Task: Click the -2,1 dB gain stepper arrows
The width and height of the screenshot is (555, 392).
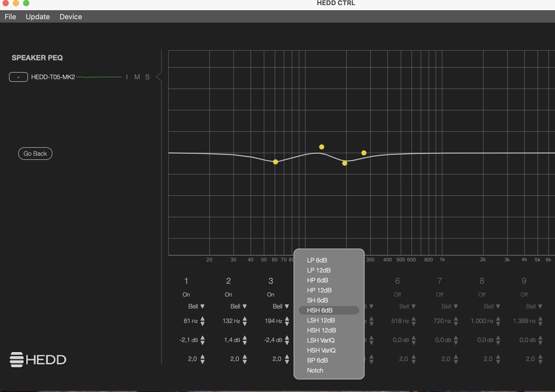Action: [203, 340]
